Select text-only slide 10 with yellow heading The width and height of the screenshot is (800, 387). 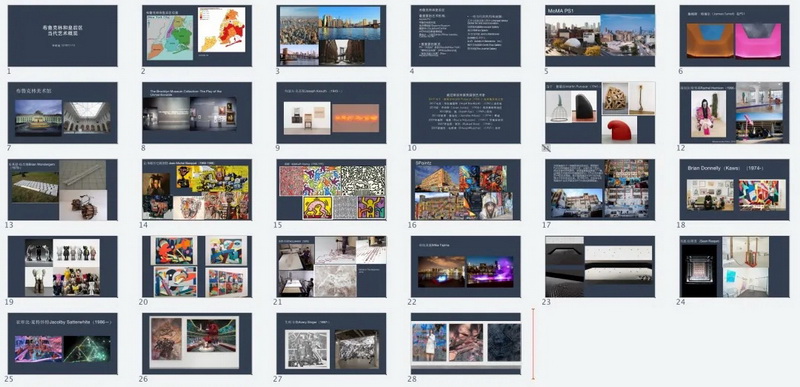click(x=466, y=113)
